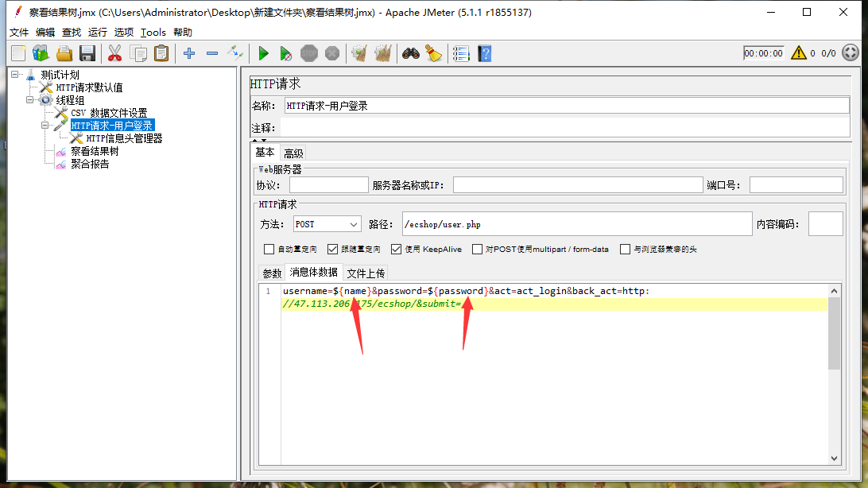Click the 协议 input field

click(x=329, y=185)
